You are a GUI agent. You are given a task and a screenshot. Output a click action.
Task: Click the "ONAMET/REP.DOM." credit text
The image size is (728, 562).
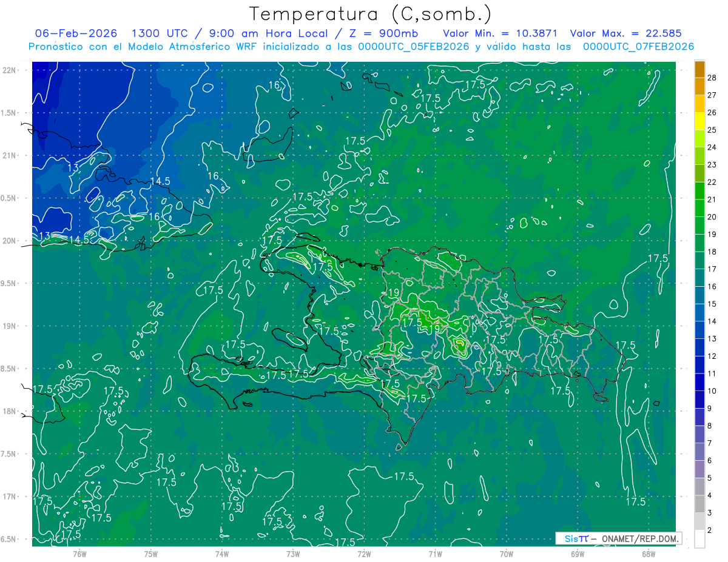click(639, 538)
